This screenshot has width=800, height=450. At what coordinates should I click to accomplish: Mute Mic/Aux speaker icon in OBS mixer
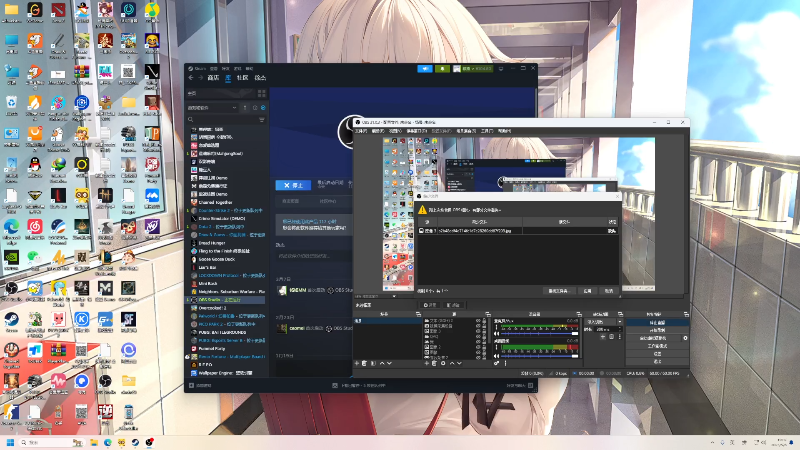pyautogui.click(x=496, y=334)
